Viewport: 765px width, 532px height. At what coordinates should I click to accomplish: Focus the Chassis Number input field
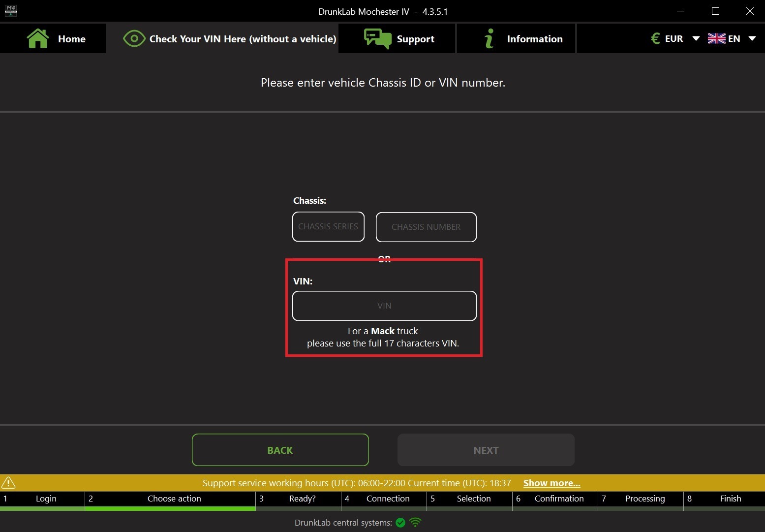(426, 227)
